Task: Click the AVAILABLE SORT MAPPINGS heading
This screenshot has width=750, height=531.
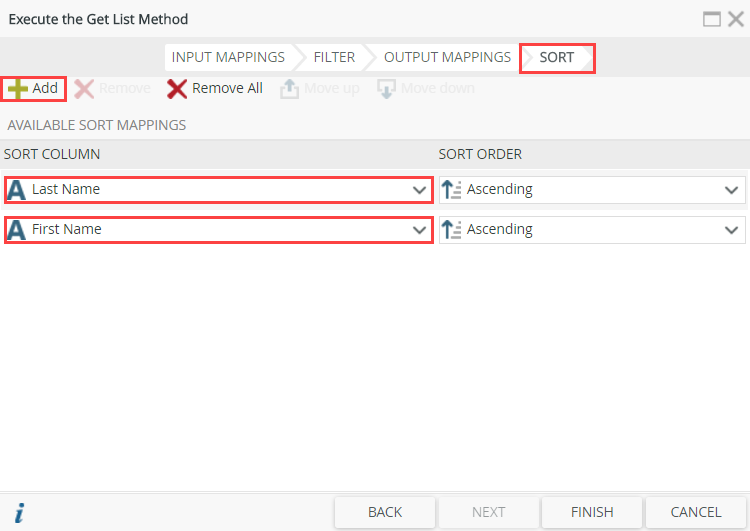Action: click(x=97, y=125)
